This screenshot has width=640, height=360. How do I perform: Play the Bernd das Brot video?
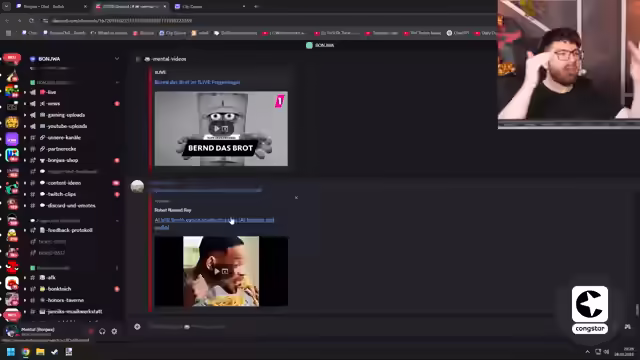click(x=221, y=129)
